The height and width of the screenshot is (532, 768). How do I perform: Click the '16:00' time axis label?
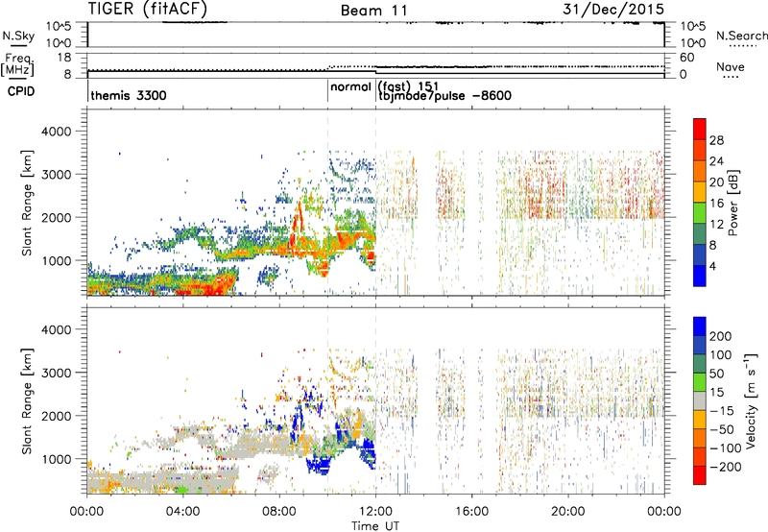pos(472,512)
